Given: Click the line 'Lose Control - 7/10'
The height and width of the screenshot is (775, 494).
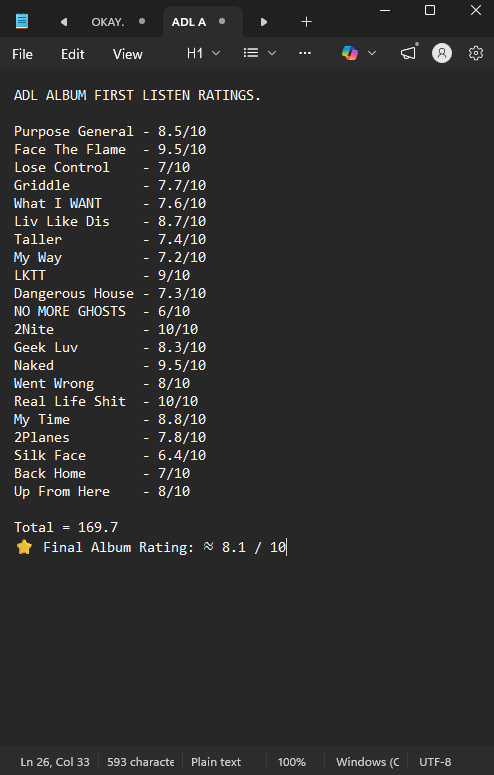Looking at the screenshot, I should pyautogui.click(x=102, y=168).
